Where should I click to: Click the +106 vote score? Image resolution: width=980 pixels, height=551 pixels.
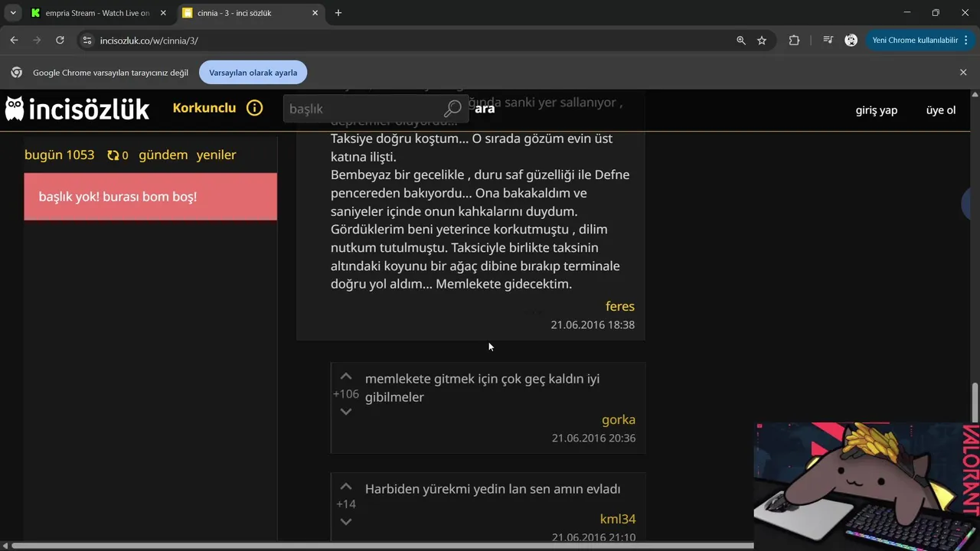point(346,394)
